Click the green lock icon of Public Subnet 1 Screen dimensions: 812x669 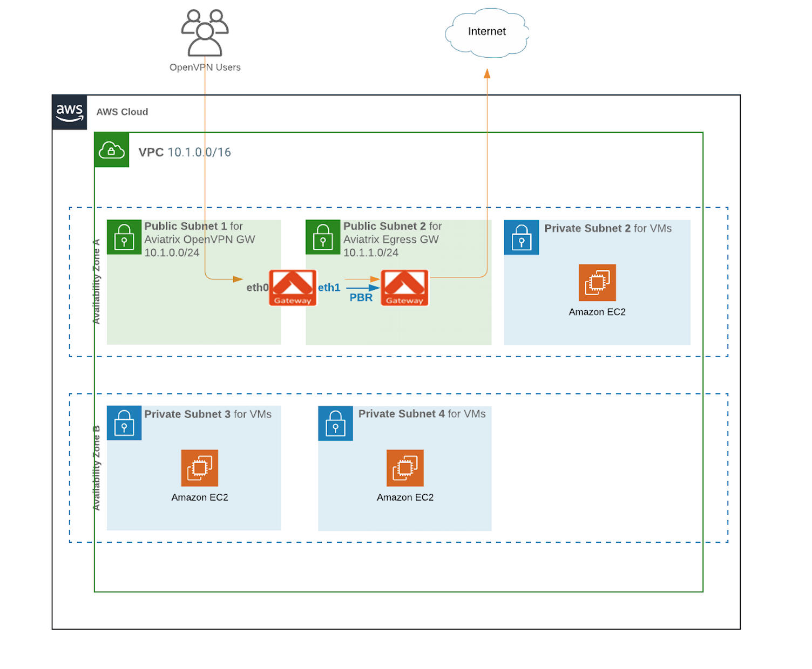click(x=124, y=237)
